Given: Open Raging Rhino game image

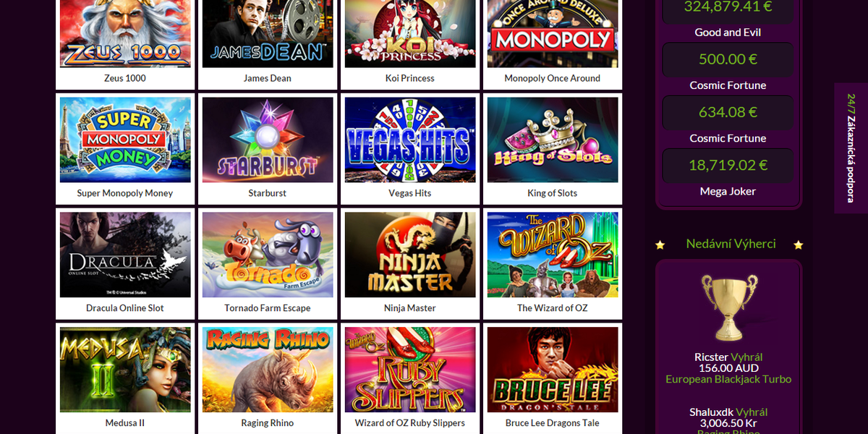Looking at the screenshot, I should pyautogui.click(x=268, y=370).
